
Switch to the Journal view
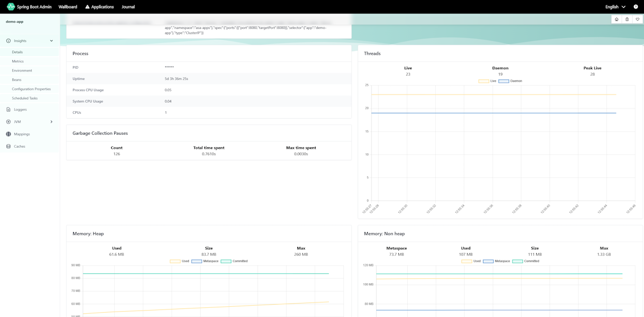pos(128,6)
